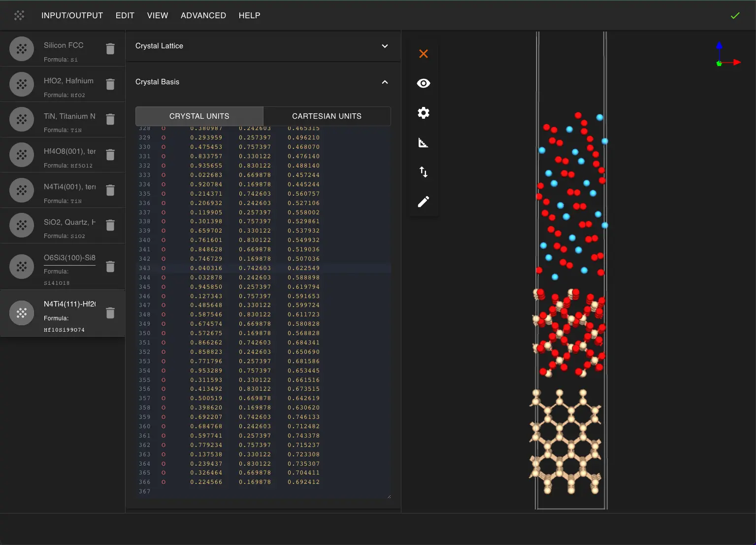Open the viewer settings gear icon

[x=423, y=113]
